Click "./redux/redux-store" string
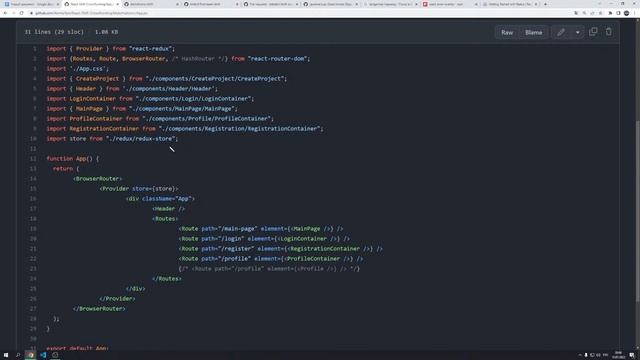640x360 pixels. point(140,139)
